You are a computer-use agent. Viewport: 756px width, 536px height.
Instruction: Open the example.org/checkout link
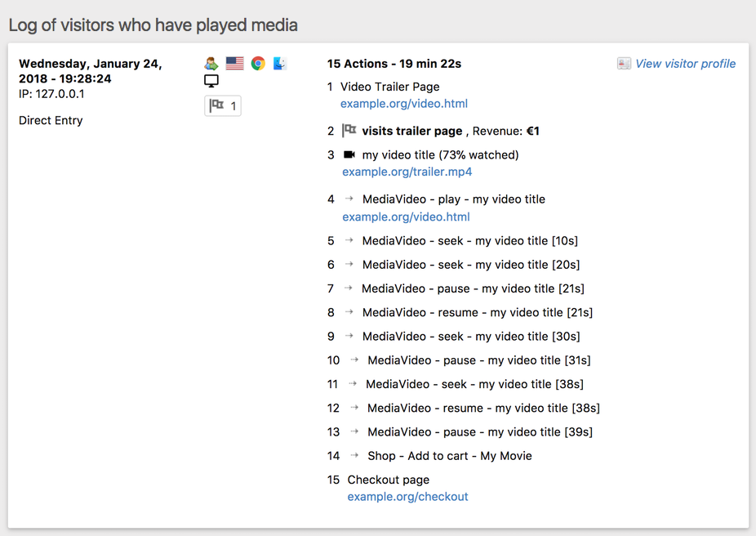point(407,496)
